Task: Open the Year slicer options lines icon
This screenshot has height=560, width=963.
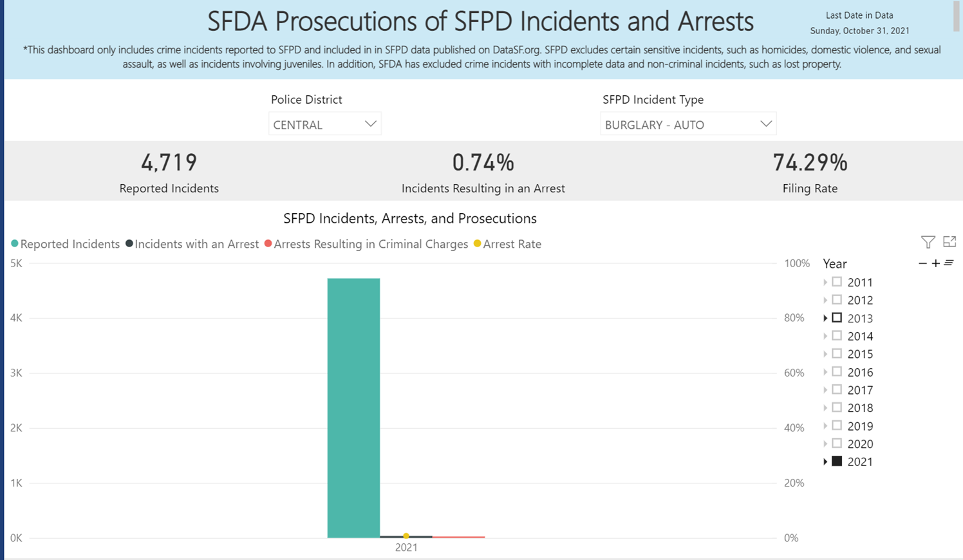Action: click(949, 263)
